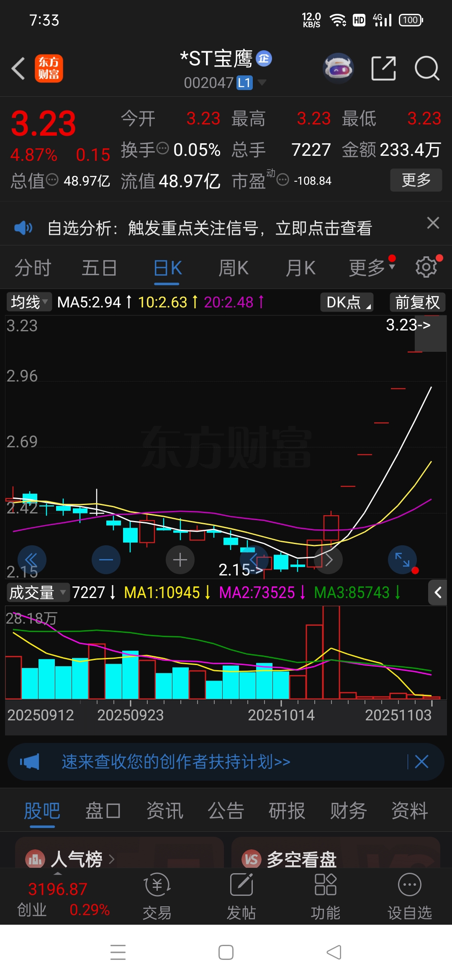Switch to the 研报 tab

pos(287,811)
